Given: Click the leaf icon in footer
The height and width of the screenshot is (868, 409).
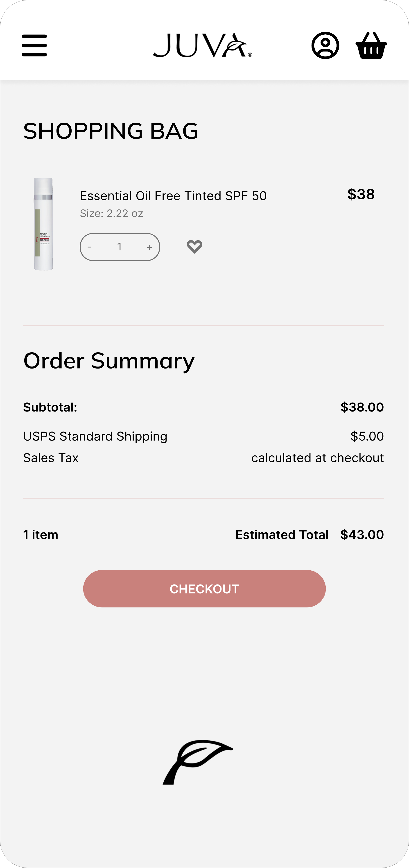Looking at the screenshot, I should click(198, 762).
